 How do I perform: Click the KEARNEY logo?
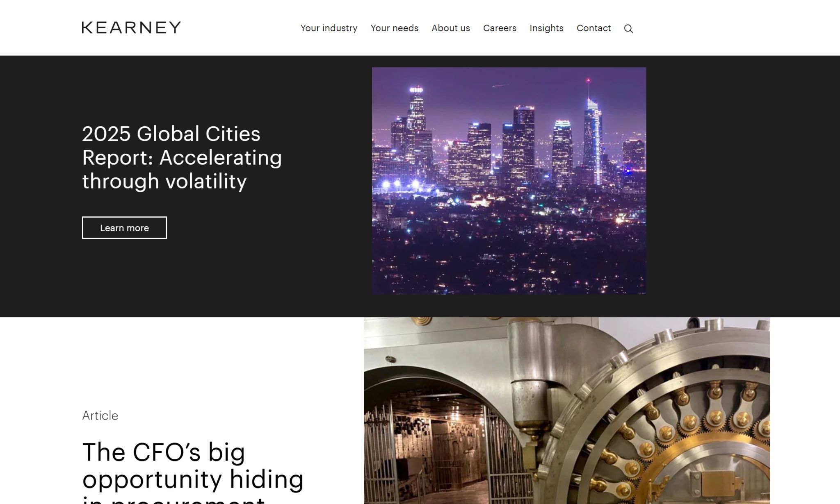131,27
